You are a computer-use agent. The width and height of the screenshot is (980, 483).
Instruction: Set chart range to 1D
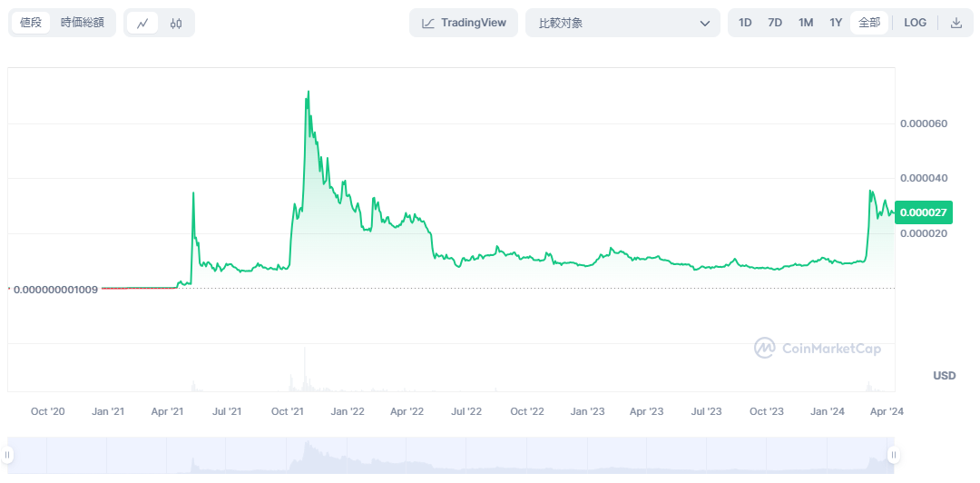(745, 23)
